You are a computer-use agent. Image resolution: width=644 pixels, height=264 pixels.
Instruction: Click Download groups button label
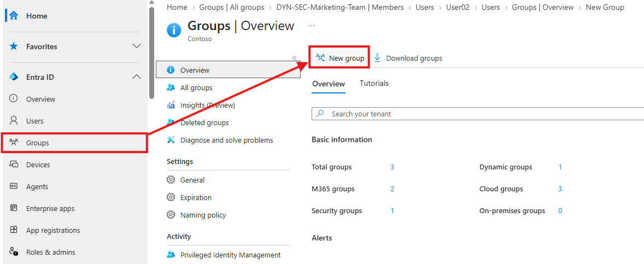[414, 58]
